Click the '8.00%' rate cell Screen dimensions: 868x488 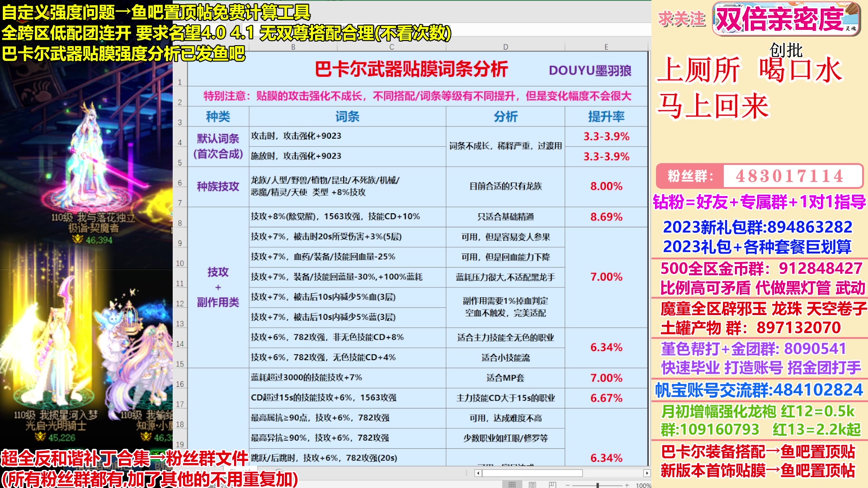tap(606, 187)
